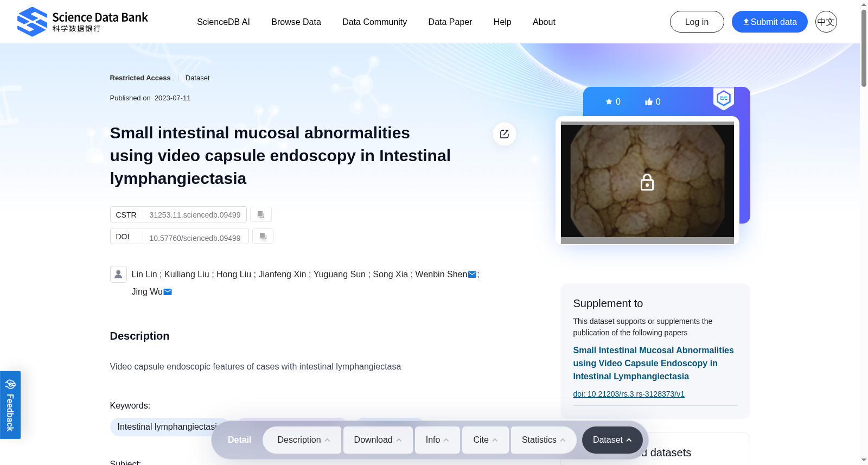The width and height of the screenshot is (868, 465).
Task: Copy the CSTR identifier with copy icon
Action: tap(261, 214)
